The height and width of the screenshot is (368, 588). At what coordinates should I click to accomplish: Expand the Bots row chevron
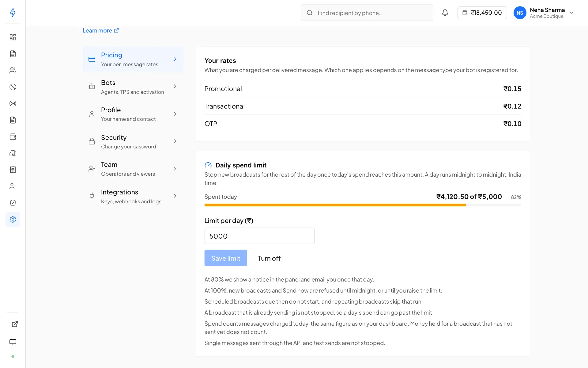click(175, 86)
